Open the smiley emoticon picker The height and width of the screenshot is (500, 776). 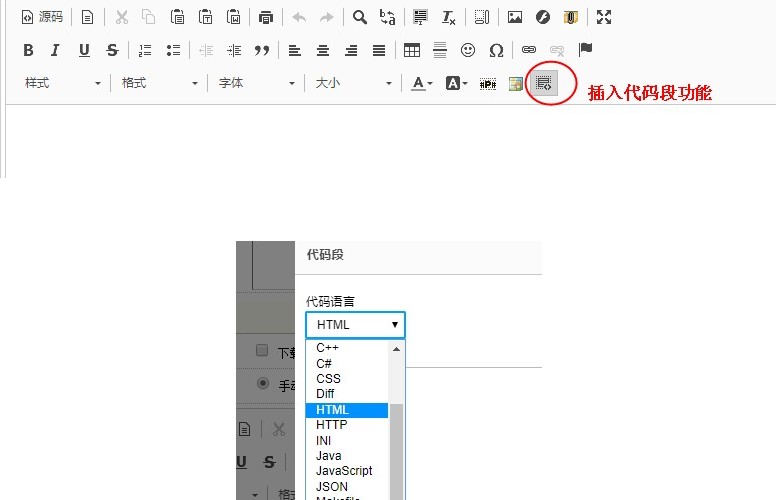pyautogui.click(x=468, y=50)
